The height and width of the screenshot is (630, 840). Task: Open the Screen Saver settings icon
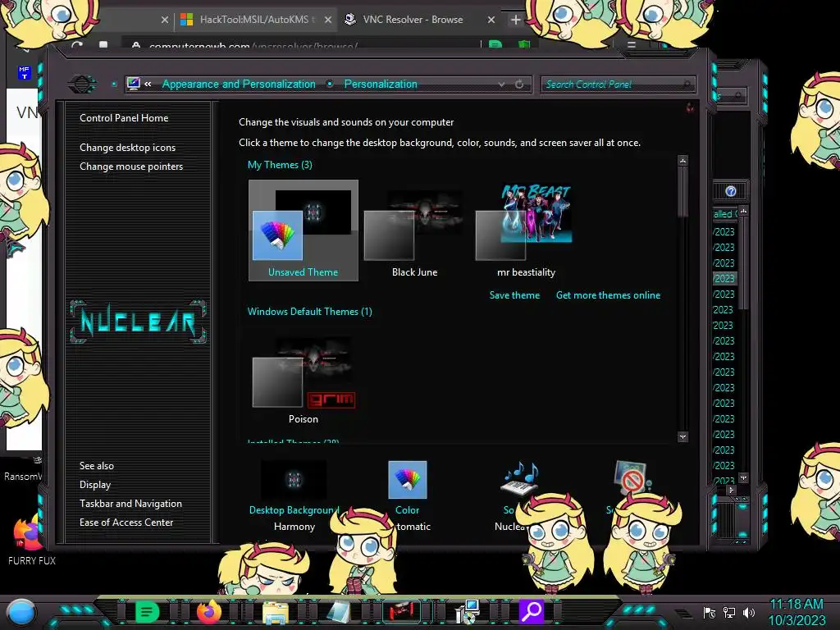point(632,478)
